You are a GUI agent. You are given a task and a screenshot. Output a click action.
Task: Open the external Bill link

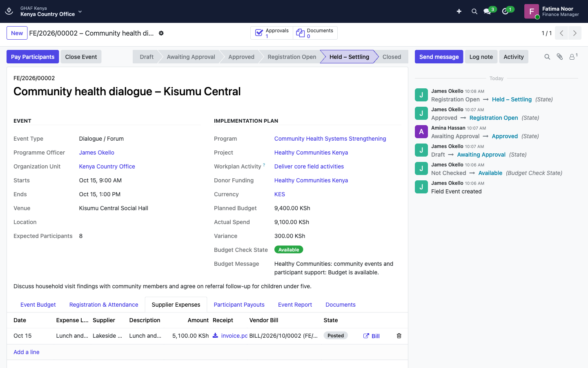(372, 336)
